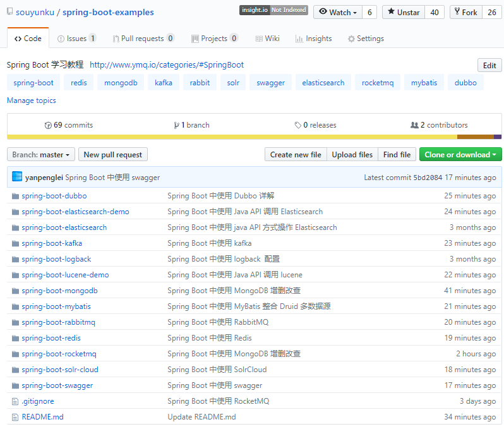The image size is (504, 429).
Task: Select the elasticsearch topic tag
Action: click(323, 83)
